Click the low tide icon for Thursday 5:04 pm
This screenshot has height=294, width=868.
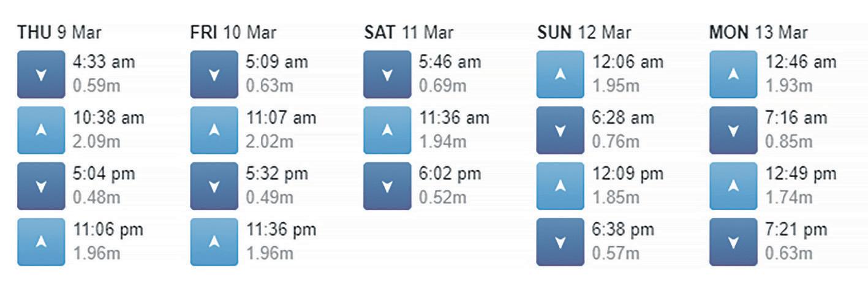[41, 186]
